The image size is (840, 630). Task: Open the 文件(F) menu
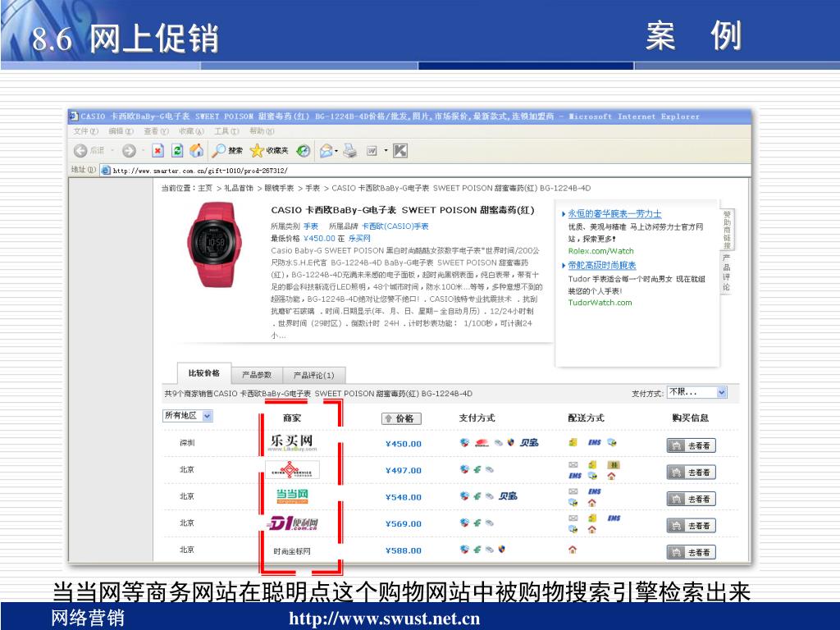point(85,131)
